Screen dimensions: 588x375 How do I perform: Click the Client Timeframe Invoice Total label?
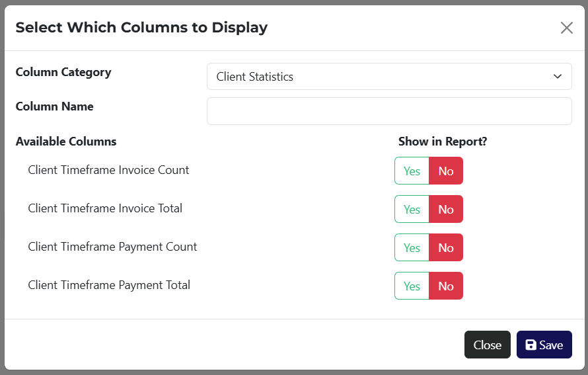coord(105,208)
